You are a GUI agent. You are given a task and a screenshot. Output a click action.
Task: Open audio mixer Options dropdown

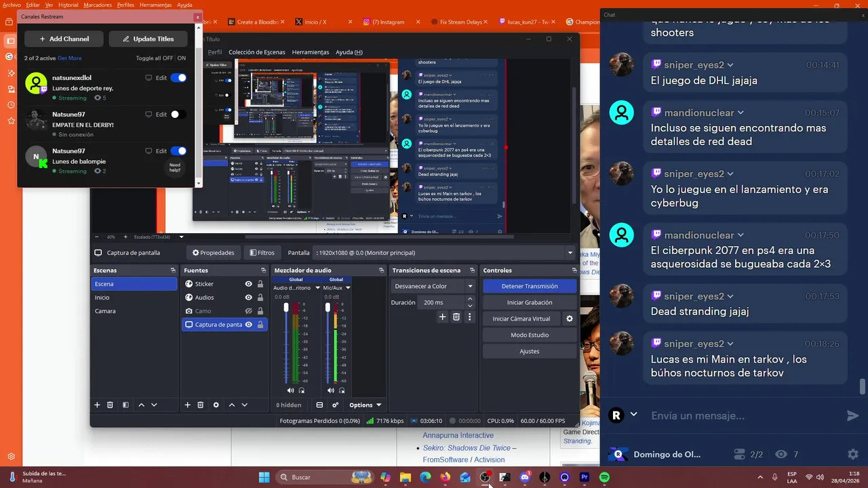click(x=365, y=405)
